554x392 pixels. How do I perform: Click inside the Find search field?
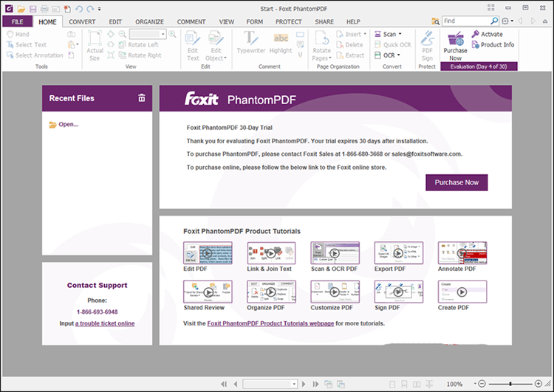coord(465,21)
